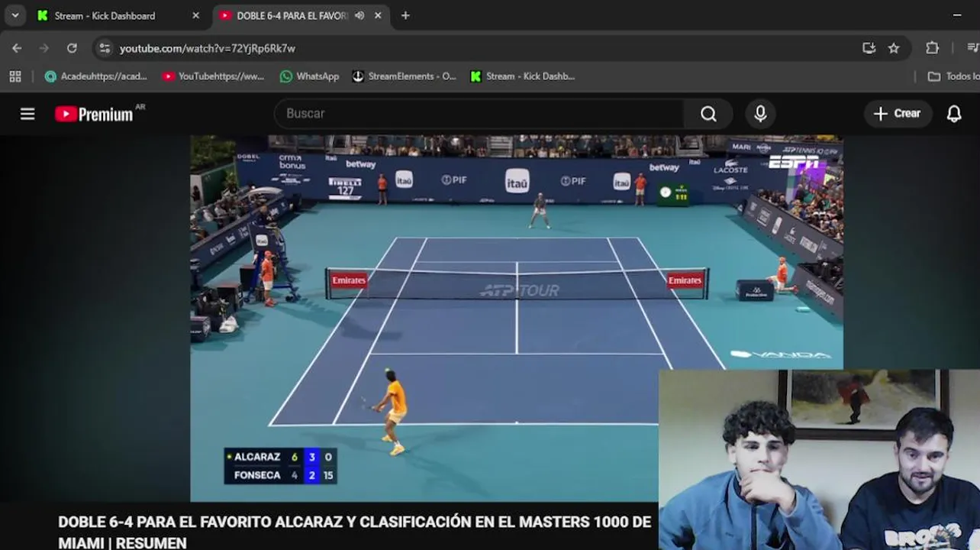Open the tab search dropdown arrow
980x550 pixels.
point(15,15)
